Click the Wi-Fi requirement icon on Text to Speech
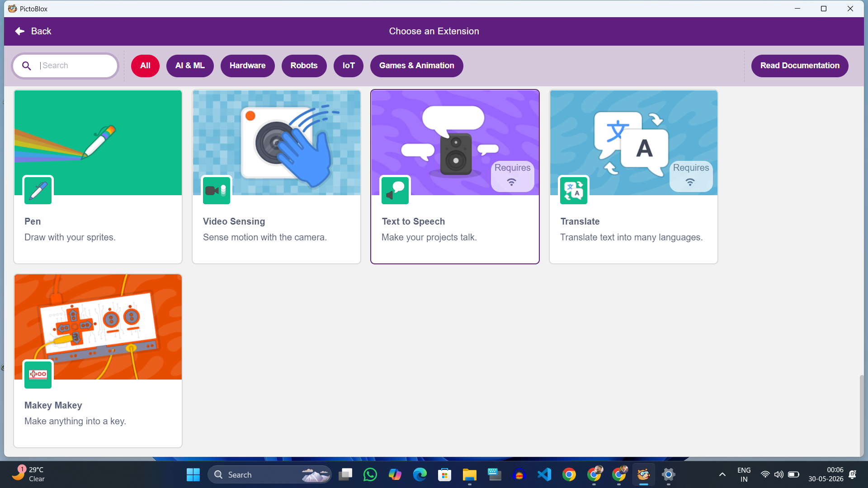 (x=511, y=182)
